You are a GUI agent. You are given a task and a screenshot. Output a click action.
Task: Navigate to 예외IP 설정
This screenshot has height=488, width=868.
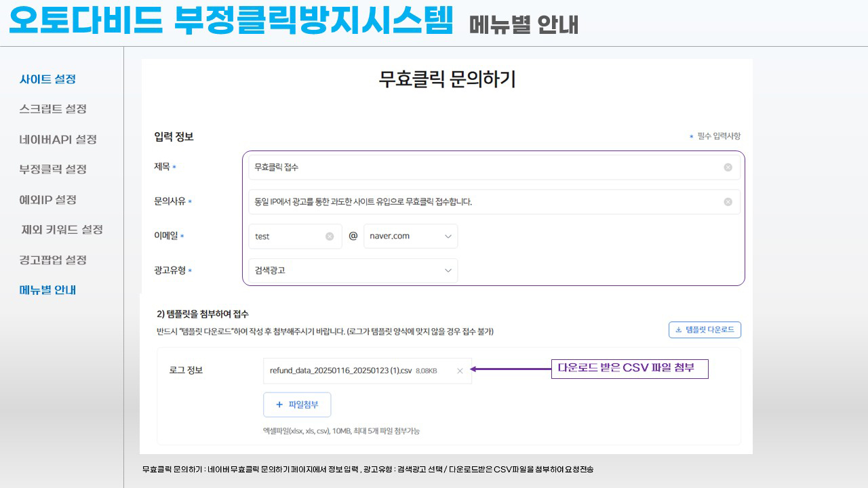[47, 200]
